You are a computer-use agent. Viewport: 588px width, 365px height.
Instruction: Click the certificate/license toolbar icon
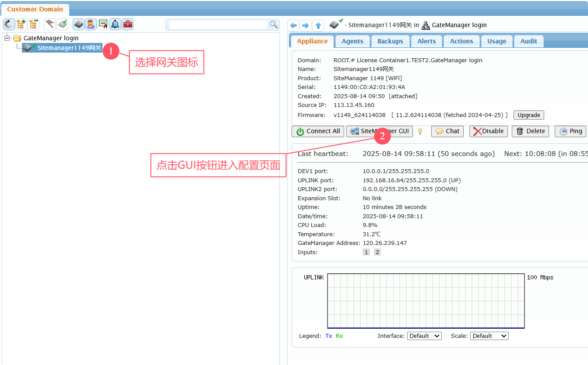pyautogui.click(x=103, y=24)
